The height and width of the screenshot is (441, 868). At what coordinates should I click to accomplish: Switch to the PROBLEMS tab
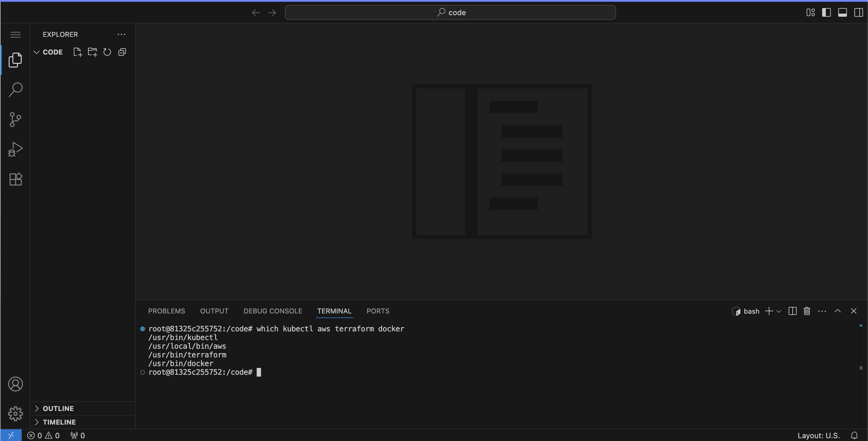point(166,311)
